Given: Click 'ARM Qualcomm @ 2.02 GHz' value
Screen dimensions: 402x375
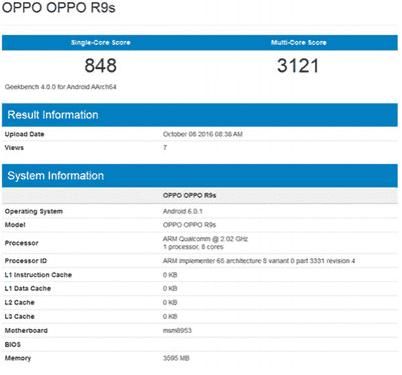Looking at the screenshot, I should pyautogui.click(x=205, y=239).
